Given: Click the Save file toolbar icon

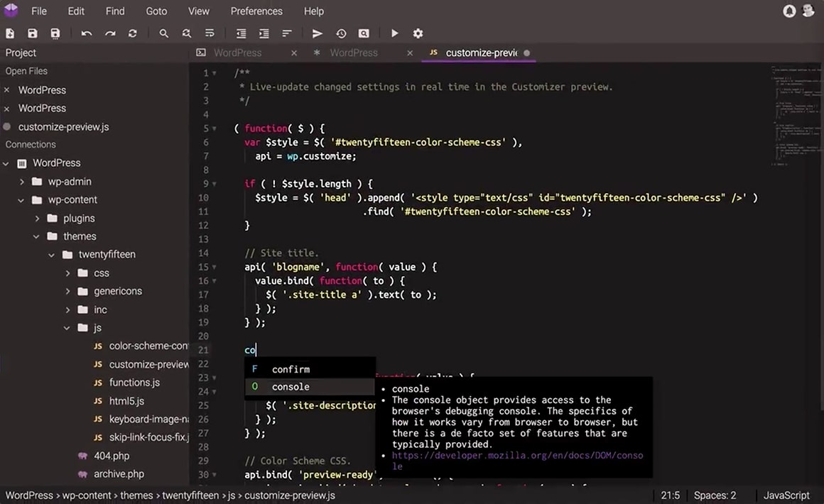Looking at the screenshot, I should tap(32, 33).
